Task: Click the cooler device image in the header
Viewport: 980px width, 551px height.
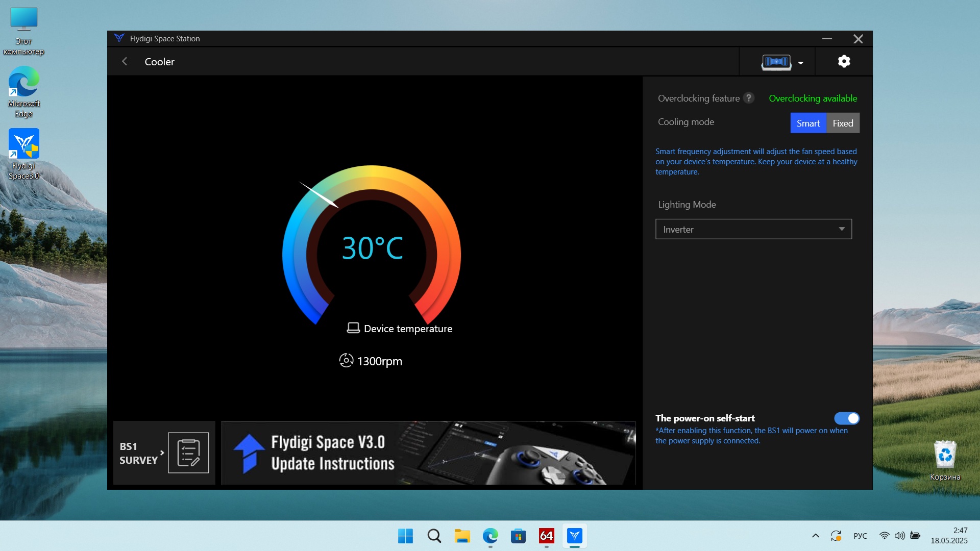Action: 776,62
